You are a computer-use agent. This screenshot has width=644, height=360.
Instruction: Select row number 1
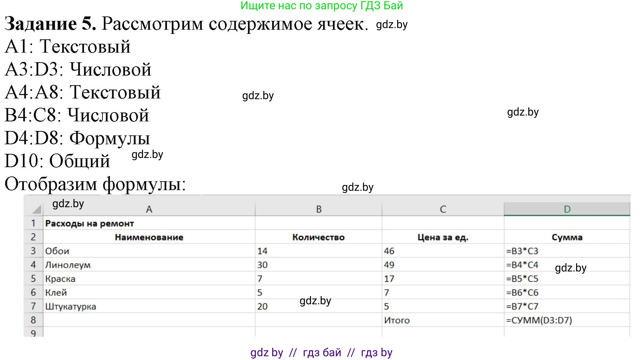(33, 223)
